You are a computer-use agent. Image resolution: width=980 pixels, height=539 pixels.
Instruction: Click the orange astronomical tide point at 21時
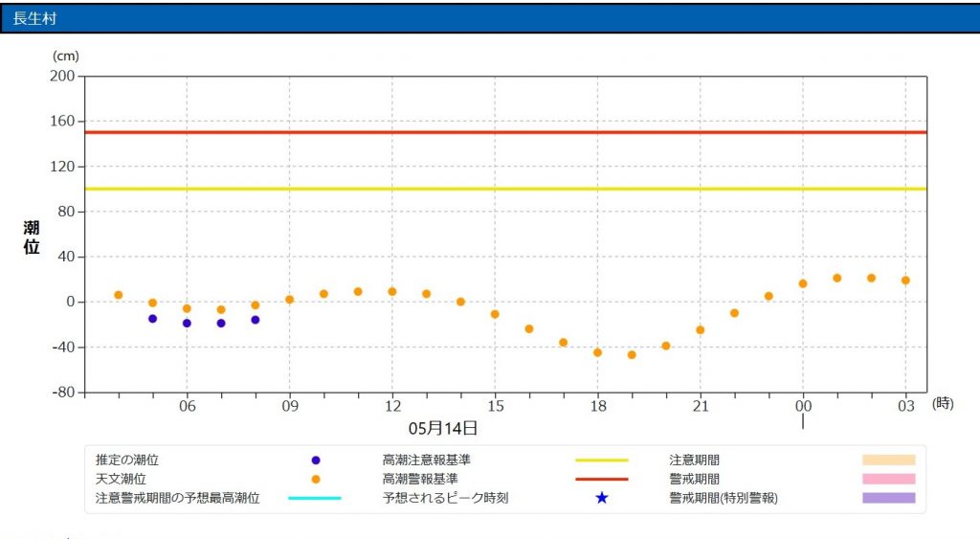pos(700,330)
